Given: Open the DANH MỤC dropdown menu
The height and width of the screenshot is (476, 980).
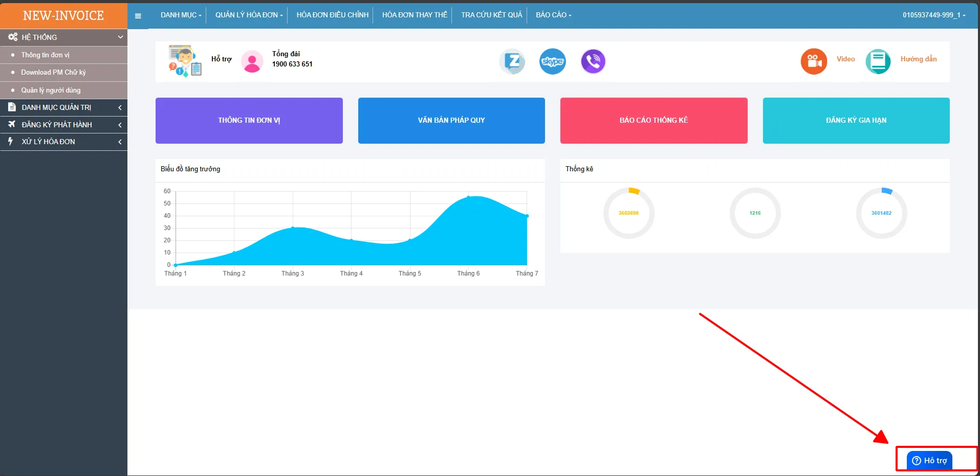Looking at the screenshot, I should pyautogui.click(x=181, y=15).
